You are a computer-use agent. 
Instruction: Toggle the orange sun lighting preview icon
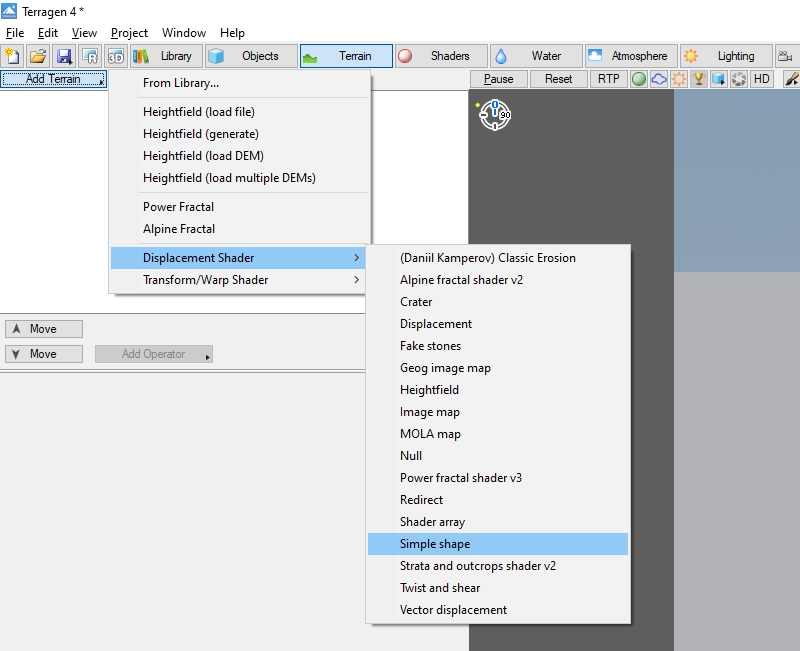(x=679, y=79)
